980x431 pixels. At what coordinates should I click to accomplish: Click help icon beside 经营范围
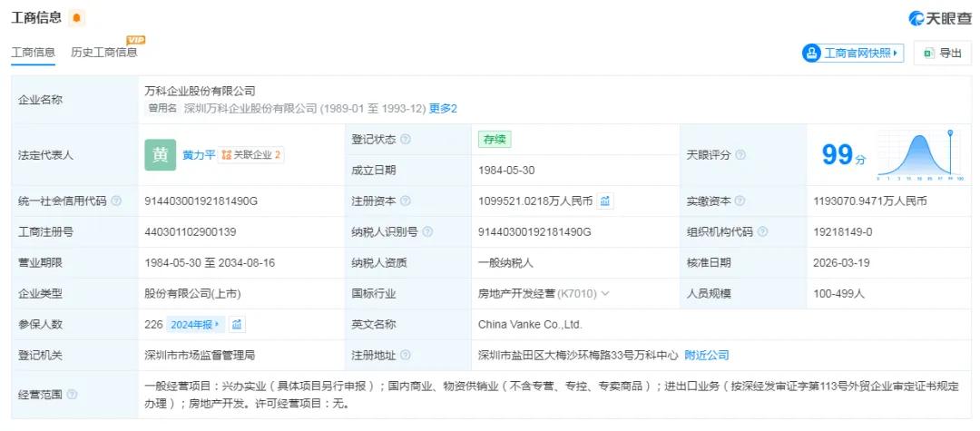tap(72, 395)
